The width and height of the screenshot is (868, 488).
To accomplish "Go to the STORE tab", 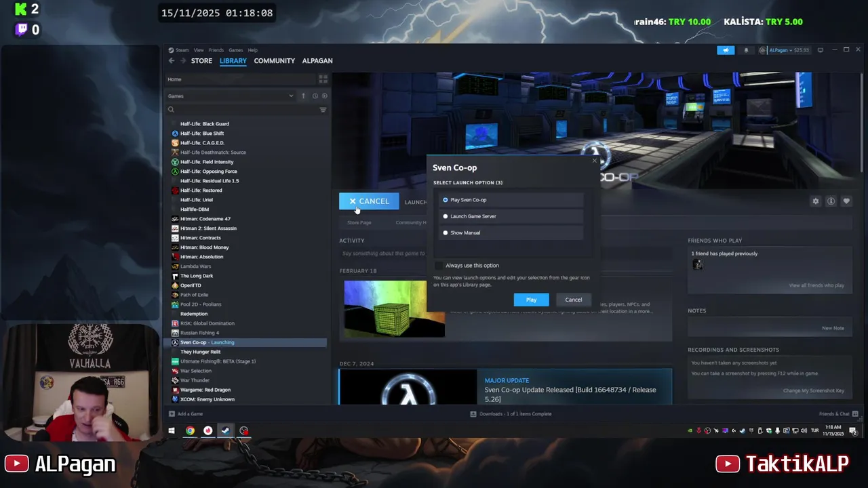I will (x=201, y=61).
